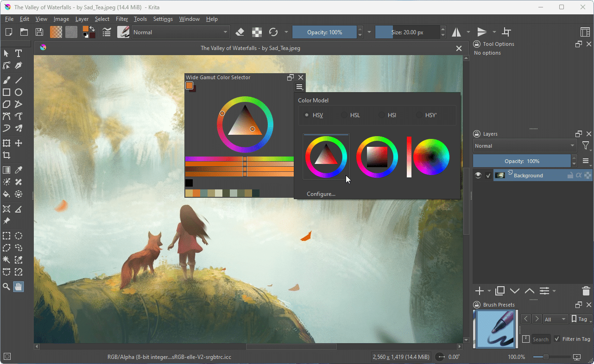Select the Transform tool

click(x=6, y=143)
